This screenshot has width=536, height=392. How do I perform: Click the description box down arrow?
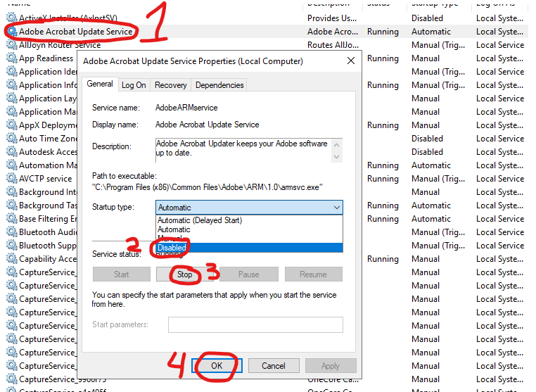[x=337, y=157]
